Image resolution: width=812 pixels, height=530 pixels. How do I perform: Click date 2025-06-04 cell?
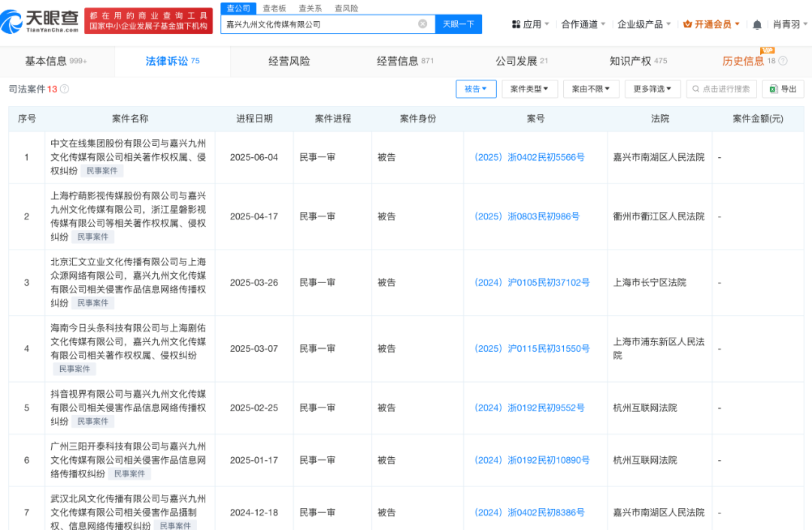point(254,157)
